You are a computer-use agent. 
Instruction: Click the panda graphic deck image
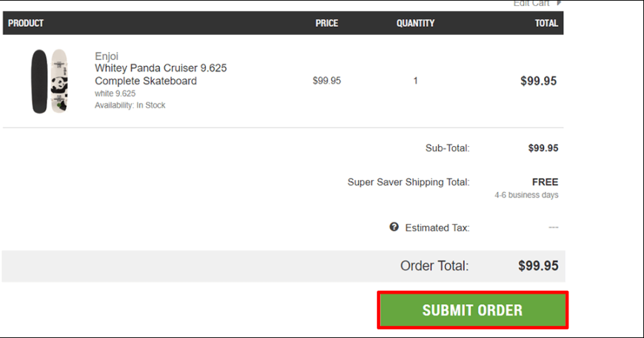[59, 81]
